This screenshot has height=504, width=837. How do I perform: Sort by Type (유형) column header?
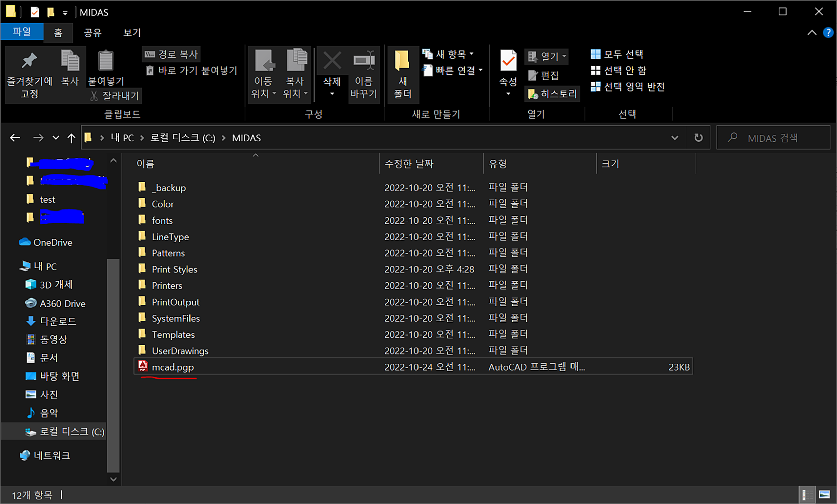point(540,164)
